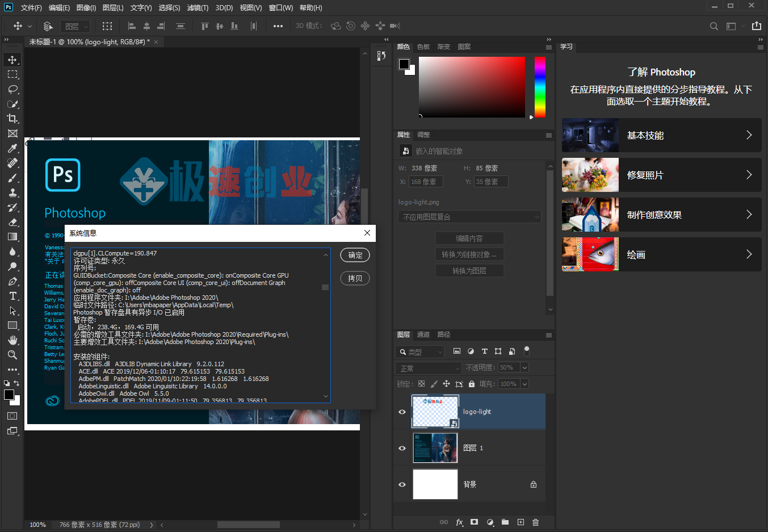Open the 文件(F) menu

point(31,8)
